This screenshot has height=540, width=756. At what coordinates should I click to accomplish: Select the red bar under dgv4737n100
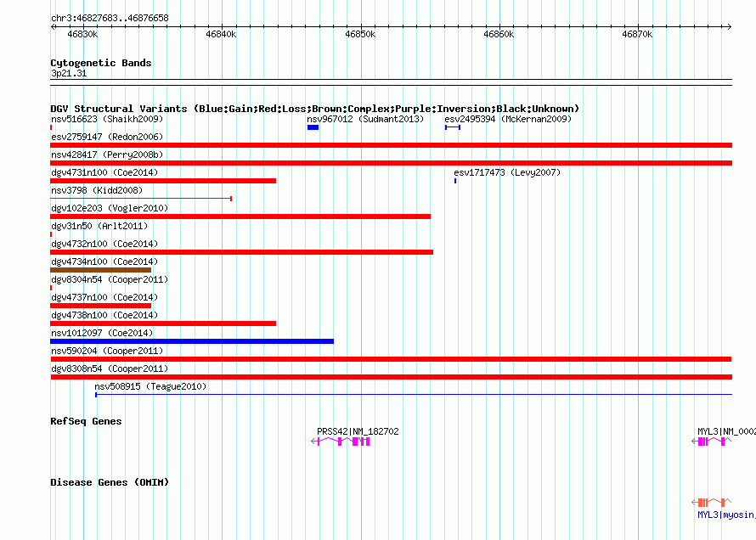pyautogui.click(x=101, y=306)
